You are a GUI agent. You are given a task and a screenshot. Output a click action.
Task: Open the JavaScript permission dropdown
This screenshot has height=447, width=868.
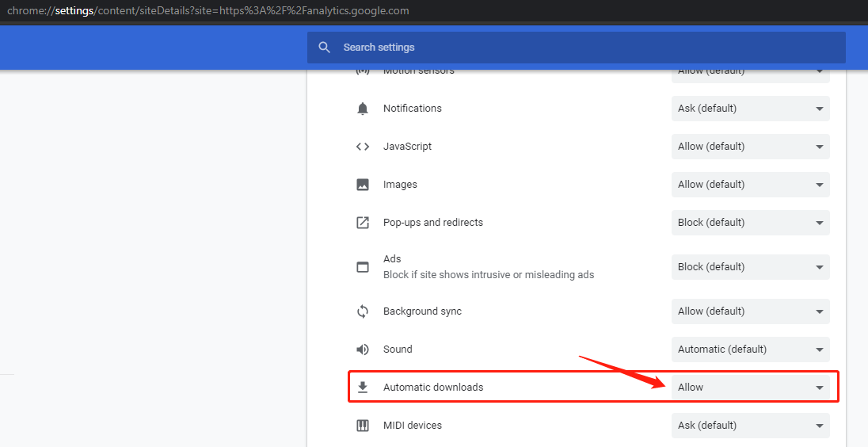751,147
